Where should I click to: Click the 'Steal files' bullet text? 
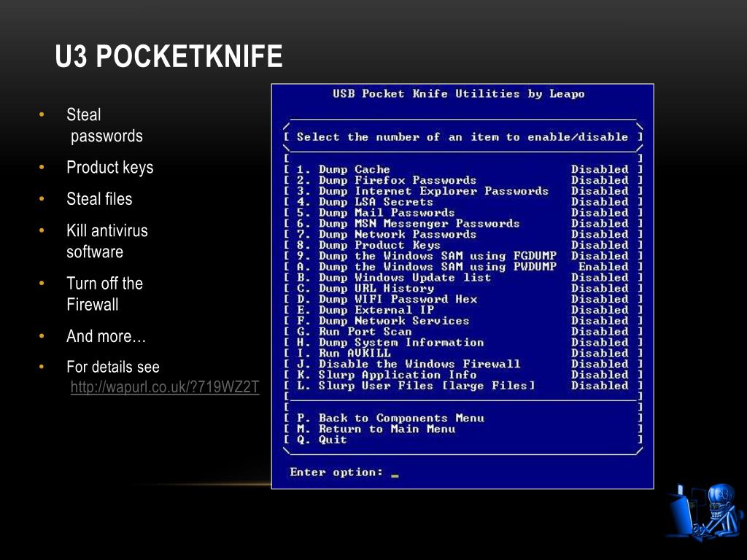coord(99,199)
